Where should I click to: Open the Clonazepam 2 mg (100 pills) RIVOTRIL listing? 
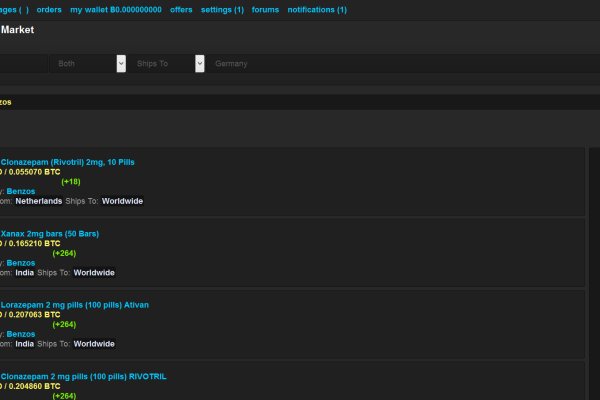(83, 376)
